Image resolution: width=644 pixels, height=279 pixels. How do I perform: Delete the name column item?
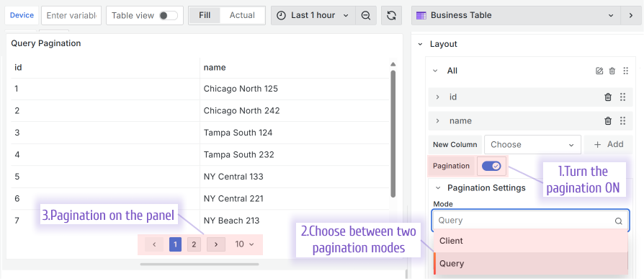(608, 121)
